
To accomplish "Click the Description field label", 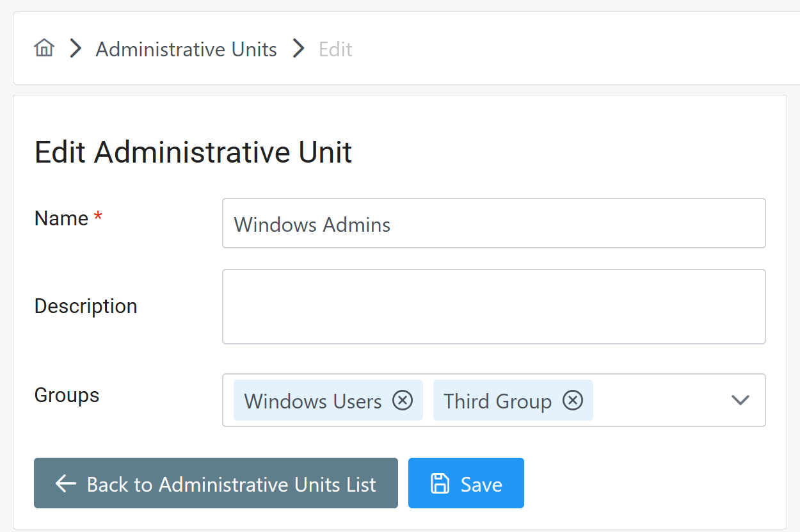I will pos(86,306).
